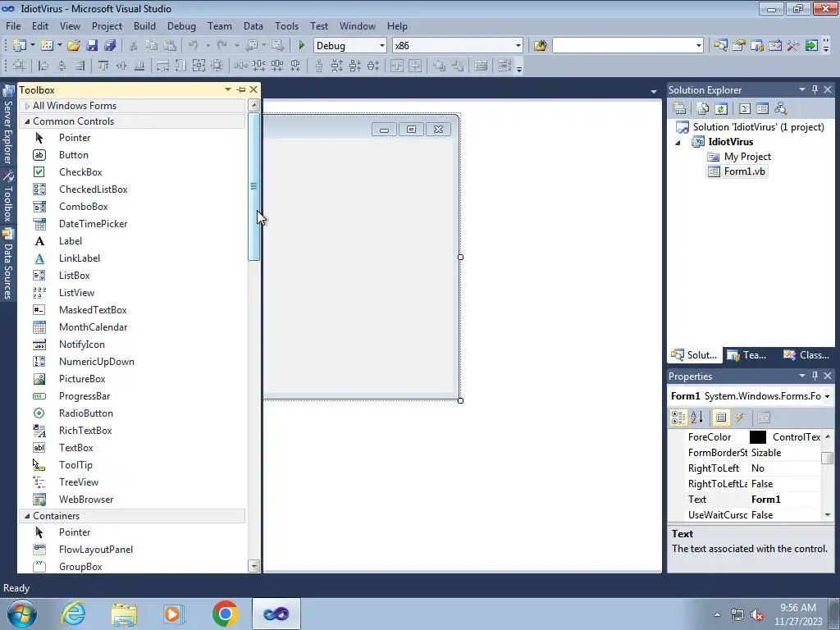Click the ForeColor black color swatch
This screenshot has width=840, height=630.
tap(757, 437)
